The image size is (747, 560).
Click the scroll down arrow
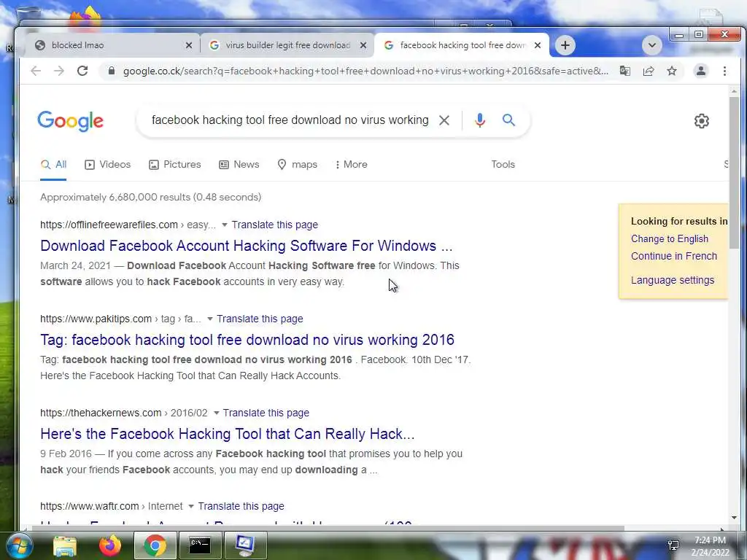tap(734, 518)
